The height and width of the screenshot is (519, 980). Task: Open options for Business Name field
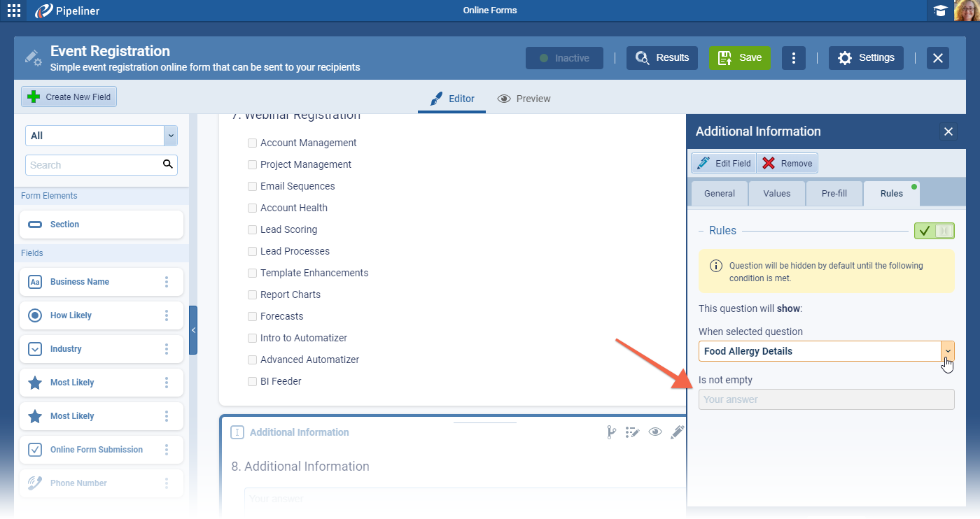(x=167, y=282)
